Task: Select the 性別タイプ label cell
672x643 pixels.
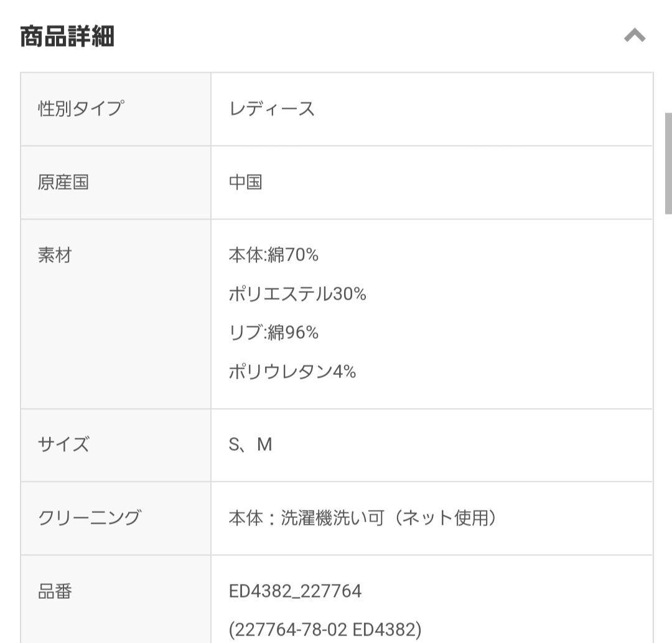Action: click(116, 109)
